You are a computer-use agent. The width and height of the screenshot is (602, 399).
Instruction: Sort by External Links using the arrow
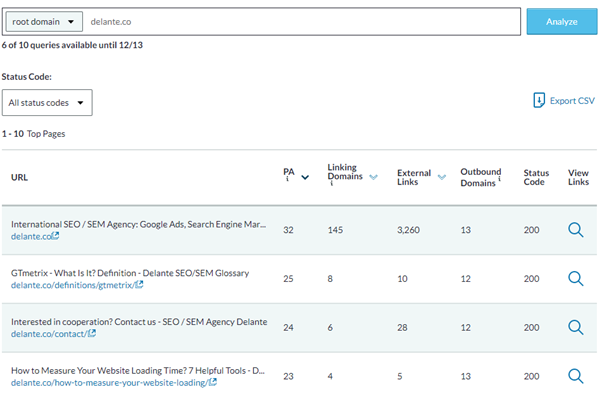[x=442, y=177]
